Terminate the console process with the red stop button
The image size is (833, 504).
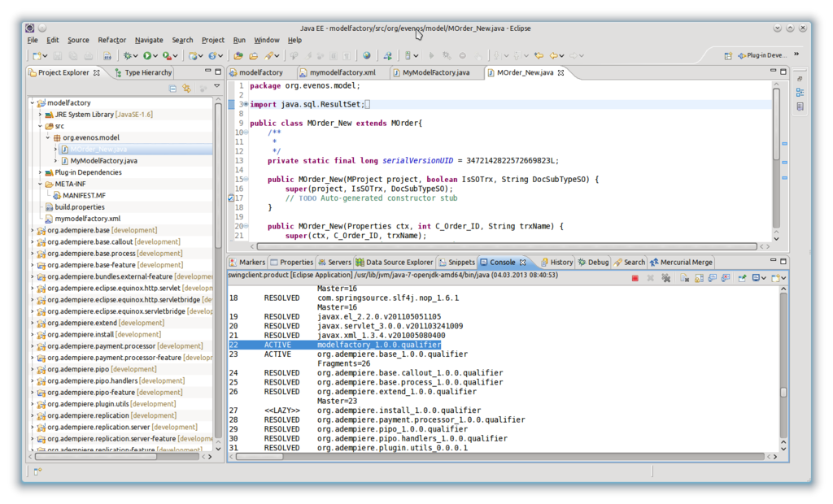tap(635, 278)
